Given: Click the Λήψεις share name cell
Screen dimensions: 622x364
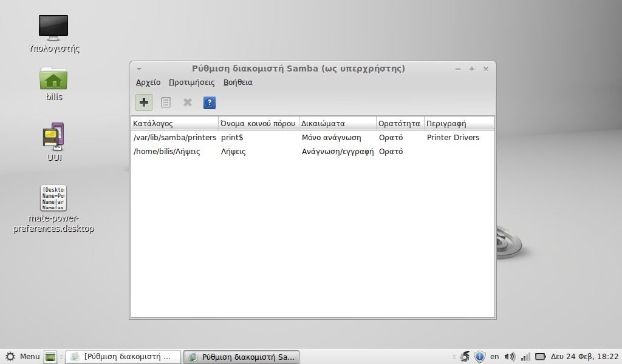Looking at the screenshot, I should tap(233, 152).
